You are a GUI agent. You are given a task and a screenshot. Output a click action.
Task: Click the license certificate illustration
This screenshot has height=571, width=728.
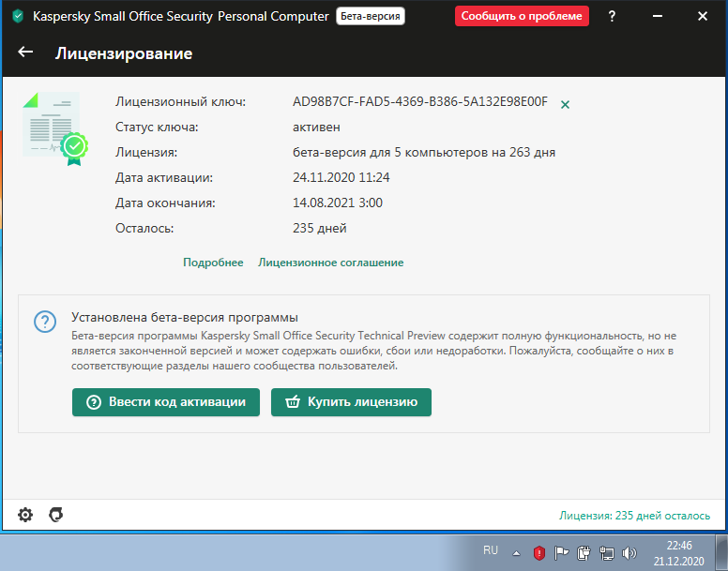click(55, 129)
